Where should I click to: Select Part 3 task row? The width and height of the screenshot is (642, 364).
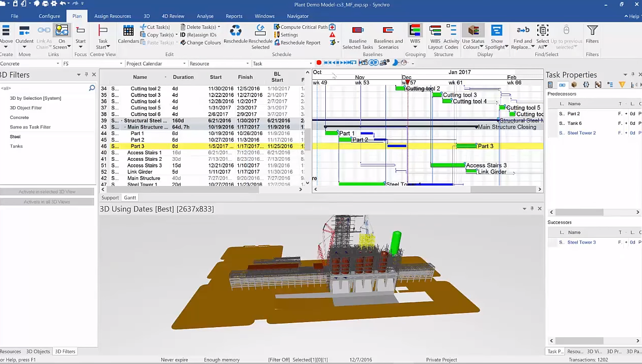(x=202, y=146)
